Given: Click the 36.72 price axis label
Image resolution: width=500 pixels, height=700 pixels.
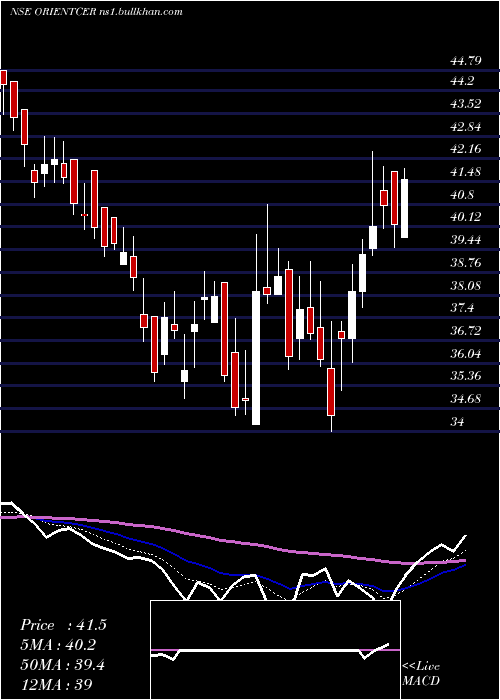Looking at the screenshot, I should pyautogui.click(x=466, y=331).
